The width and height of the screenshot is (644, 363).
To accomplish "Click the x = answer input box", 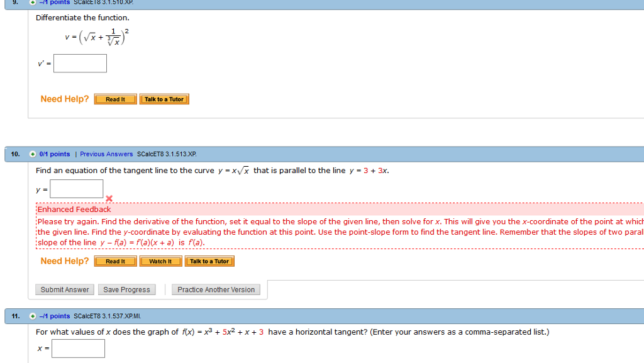I will 78,348.
